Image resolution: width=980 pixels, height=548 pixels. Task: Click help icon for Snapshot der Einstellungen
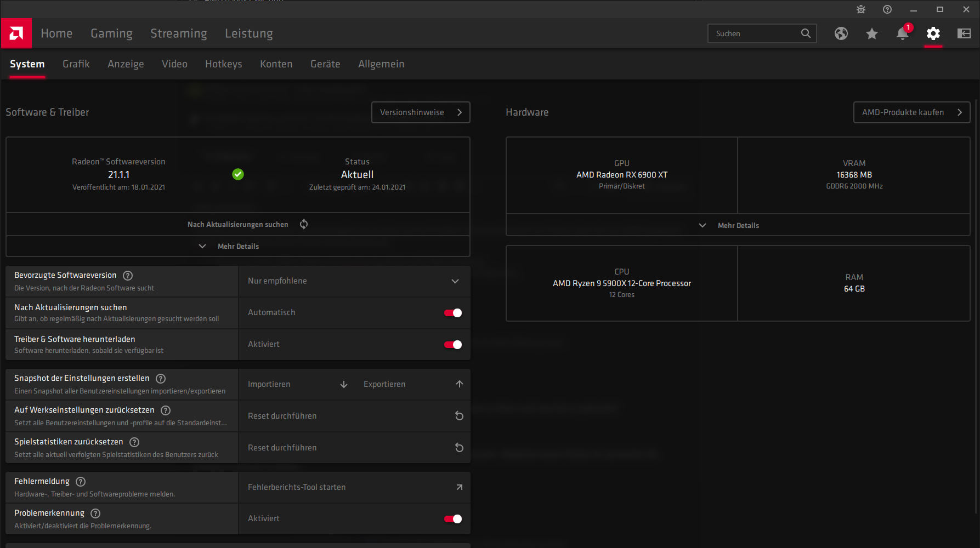point(161,379)
